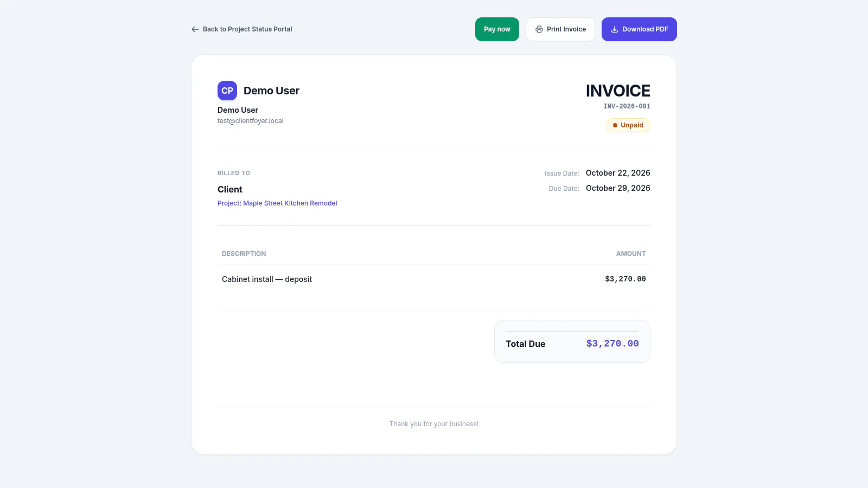Viewport: 868px width, 488px height.
Task: Click the Thank you for your business text
Action: tap(434, 424)
